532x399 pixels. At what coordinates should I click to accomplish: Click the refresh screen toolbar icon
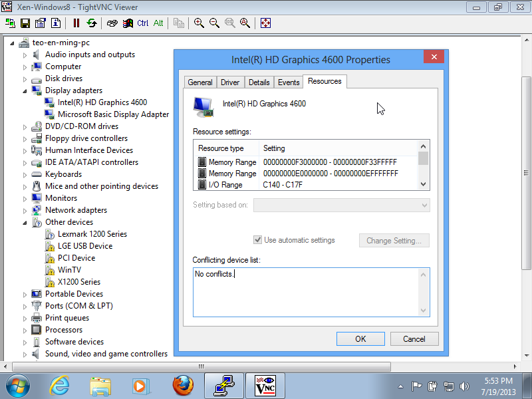click(92, 23)
